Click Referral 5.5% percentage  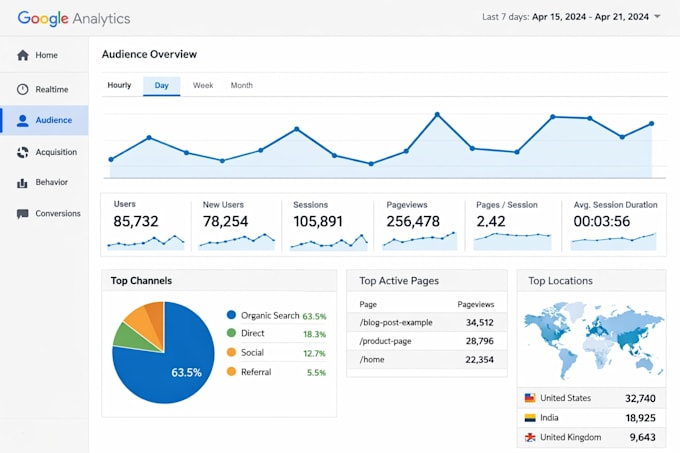pyautogui.click(x=316, y=372)
